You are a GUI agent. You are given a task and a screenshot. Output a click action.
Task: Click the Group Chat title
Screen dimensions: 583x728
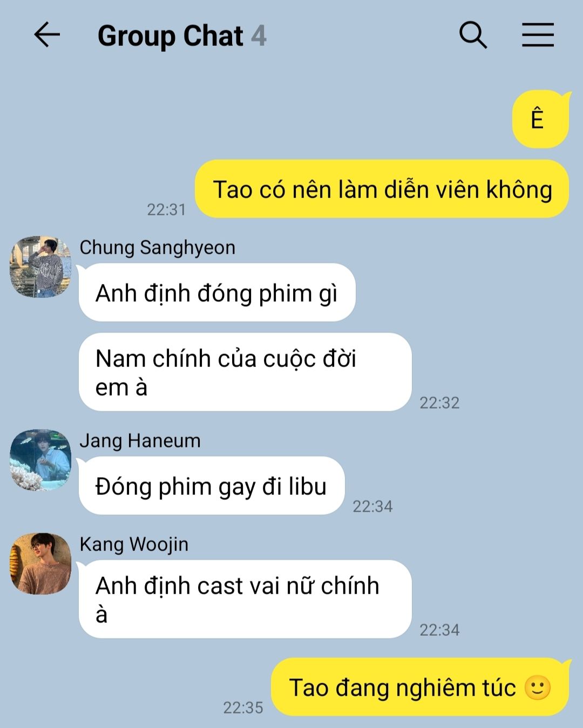(x=171, y=36)
